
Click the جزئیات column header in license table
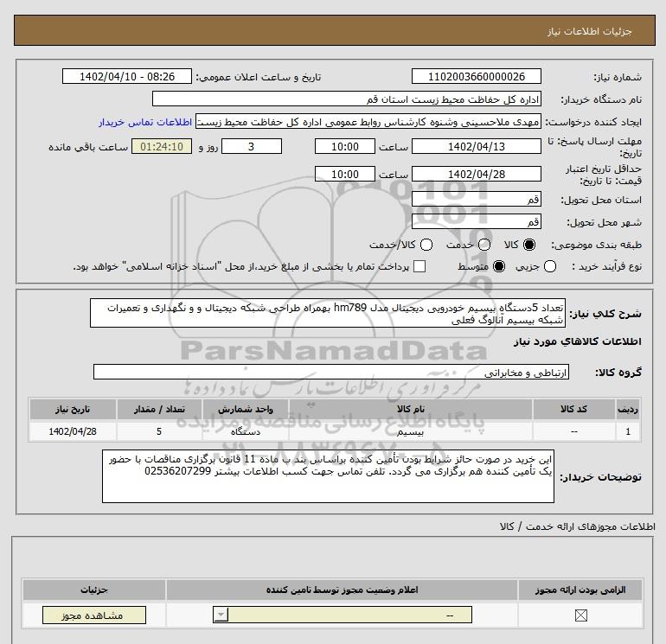(x=94, y=590)
